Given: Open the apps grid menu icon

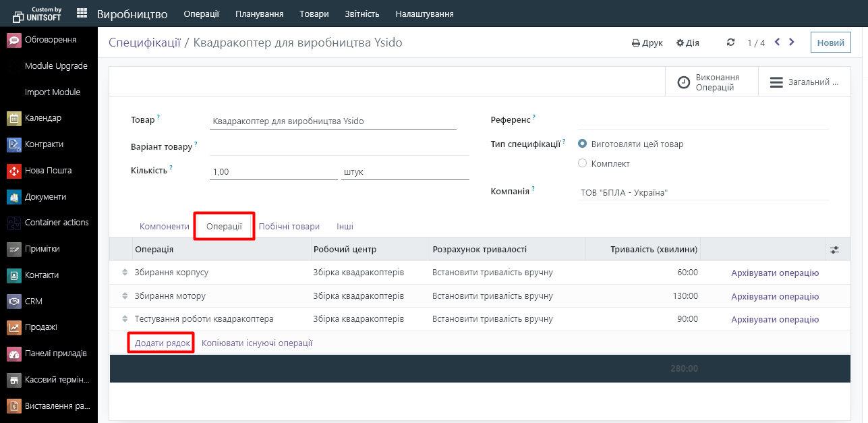Looking at the screenshot, I should (x=82, y=13).
